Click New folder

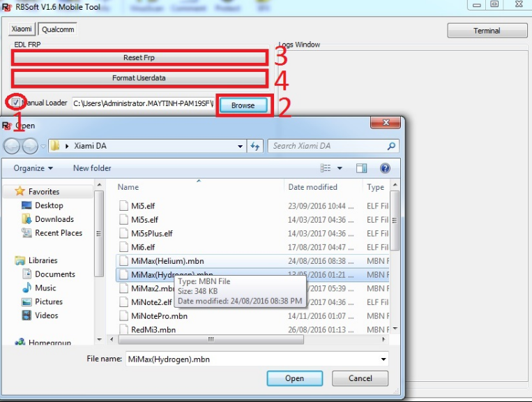click(x=92, y=168)
